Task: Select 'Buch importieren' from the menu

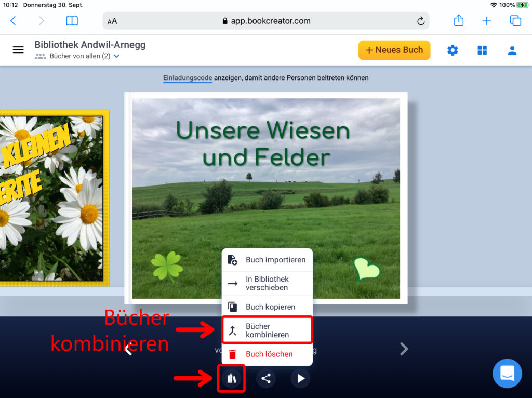Action: tap(267, 260)
